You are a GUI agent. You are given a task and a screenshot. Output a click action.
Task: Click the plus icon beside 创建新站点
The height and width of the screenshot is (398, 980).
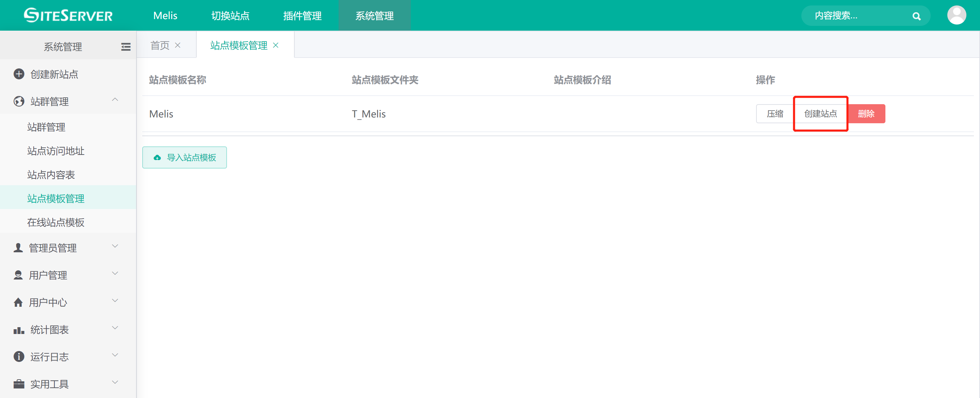[x=19, y=74]
